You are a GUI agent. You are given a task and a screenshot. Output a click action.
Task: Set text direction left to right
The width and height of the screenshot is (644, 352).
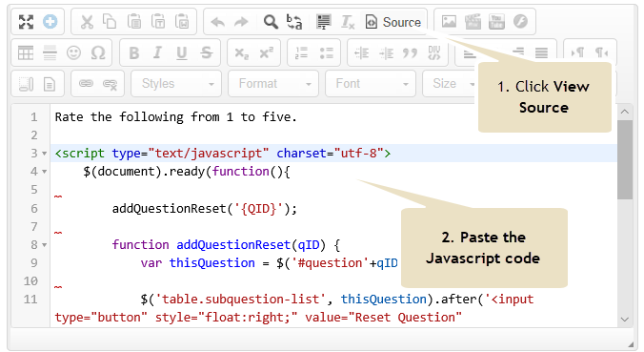pos(577,52)
